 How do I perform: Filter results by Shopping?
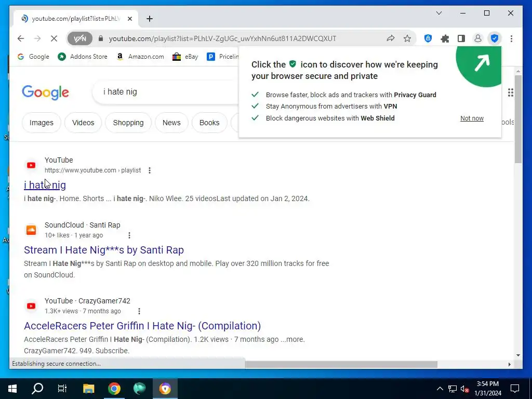click(128, 123)
